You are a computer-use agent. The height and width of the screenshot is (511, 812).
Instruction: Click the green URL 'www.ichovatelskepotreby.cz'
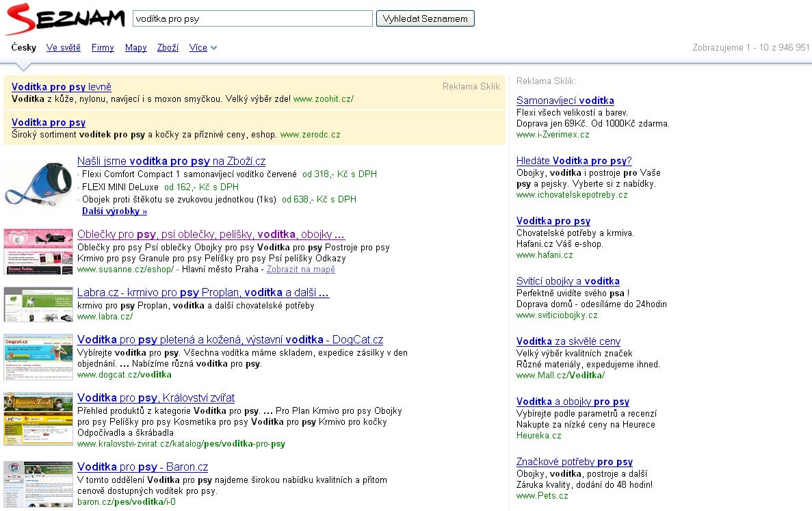point(572,195)
